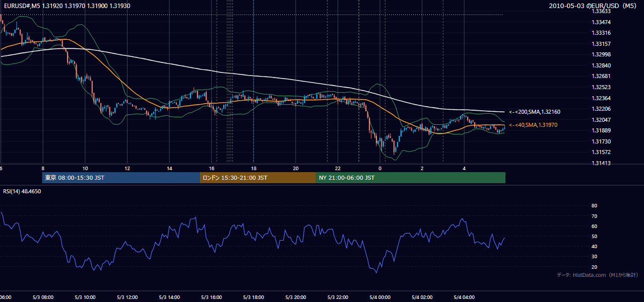Click price level 1.31730 on the axis
The height and width of the screenshot is (302, 644).
click(601, 141)
